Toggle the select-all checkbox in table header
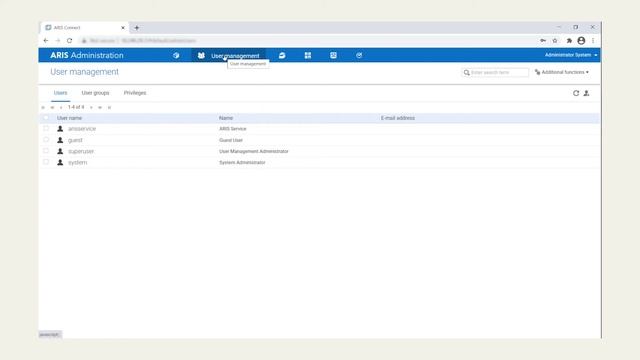The image size is (640, 360). click(46, 118)
